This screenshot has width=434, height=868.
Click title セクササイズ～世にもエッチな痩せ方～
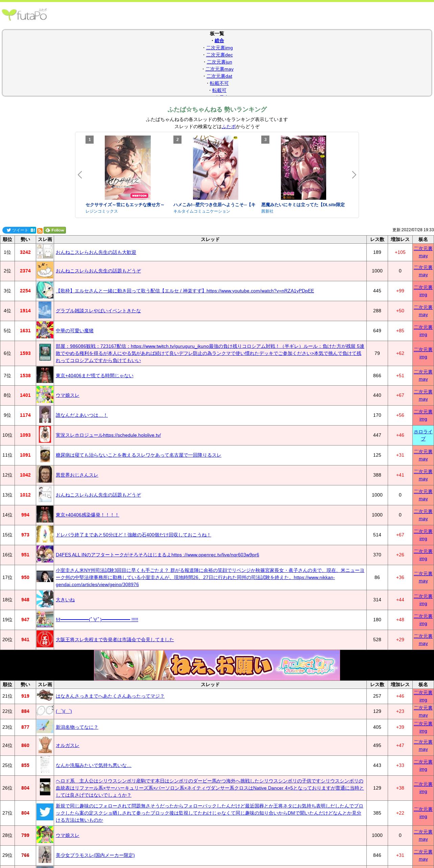coord(125,205)
